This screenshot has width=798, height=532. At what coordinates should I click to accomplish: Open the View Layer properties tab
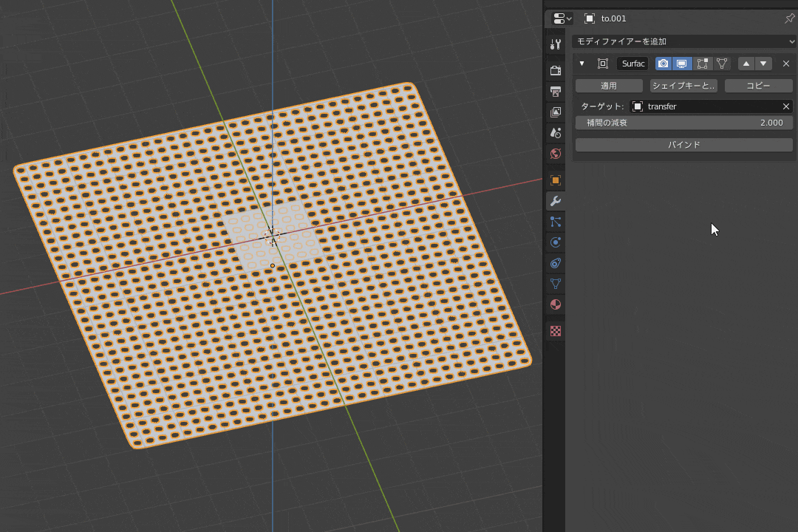pos(555,112)
